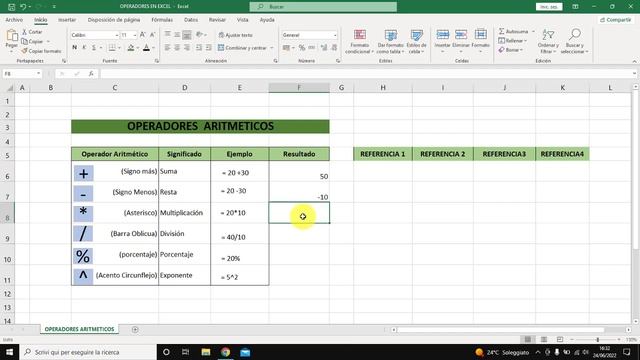
Task: Click Copiar formato (format painter)
Action: click(41, 51)
